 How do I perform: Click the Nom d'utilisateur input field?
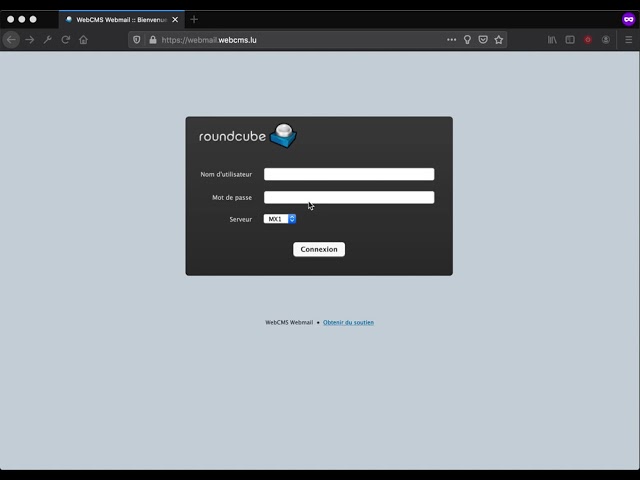coord(349,174)
